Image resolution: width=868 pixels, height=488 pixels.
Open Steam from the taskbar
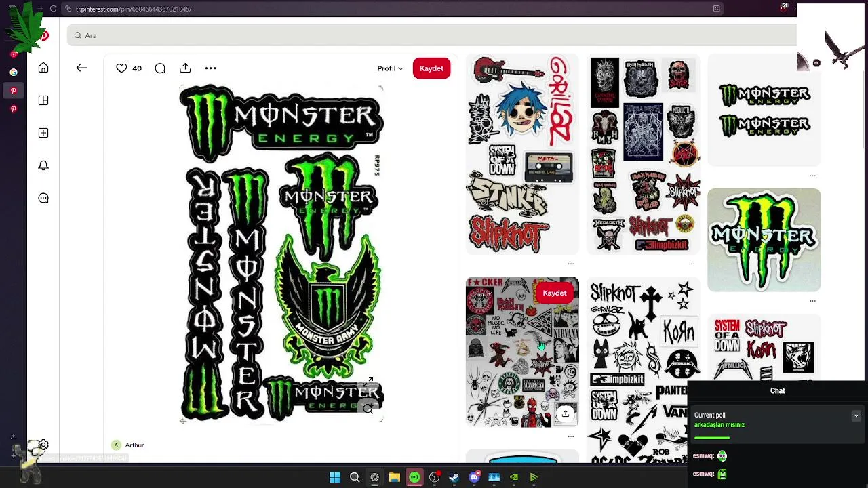click(x=454, y=477)
